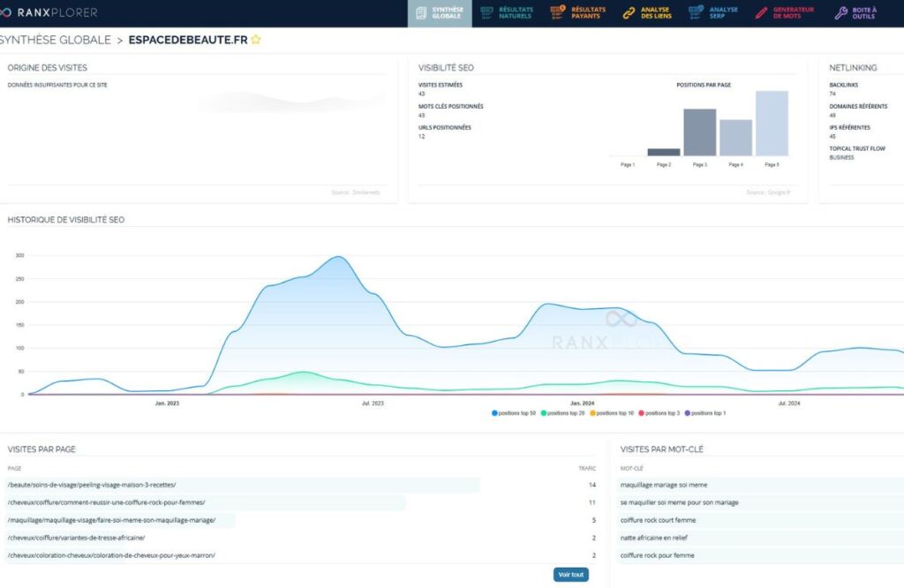This screenshot has height=588, width=904.
Task: Toggle the positions top 50 legend series
Action: pyautogui.click(x=514, y=413)
